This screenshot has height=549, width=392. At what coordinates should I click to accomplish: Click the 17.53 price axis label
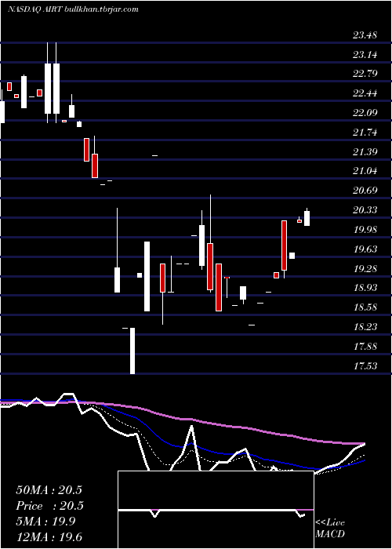tap(365, 366)
